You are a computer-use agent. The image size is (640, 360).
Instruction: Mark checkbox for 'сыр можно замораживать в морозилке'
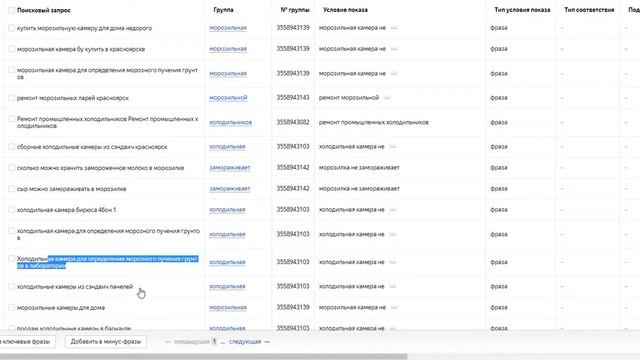coord(11,189)
